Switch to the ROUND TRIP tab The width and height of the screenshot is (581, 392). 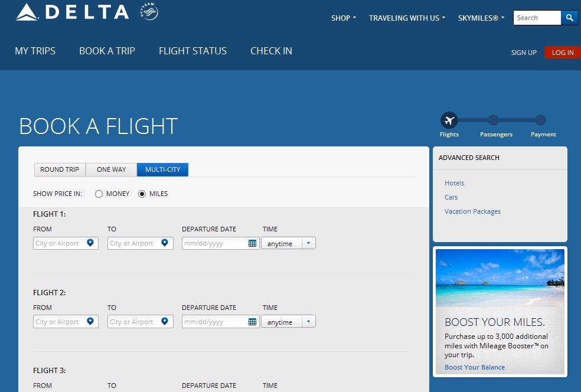pos(60,169)
